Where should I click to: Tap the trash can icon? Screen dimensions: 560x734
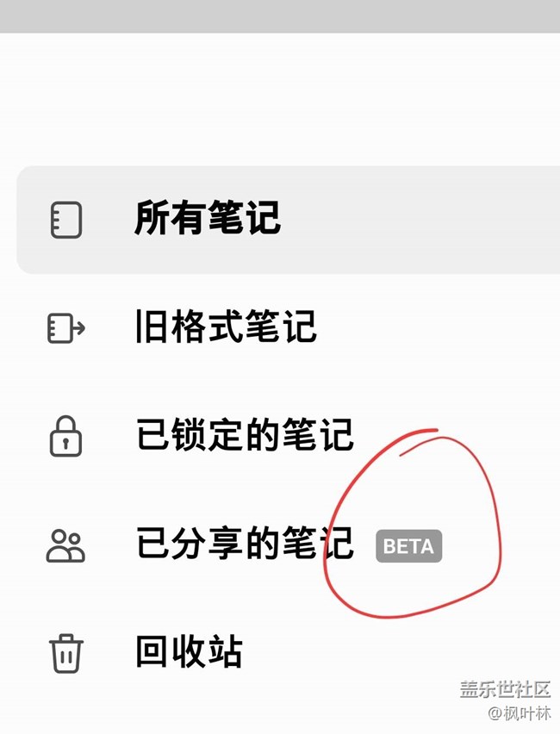pos(66,654)
